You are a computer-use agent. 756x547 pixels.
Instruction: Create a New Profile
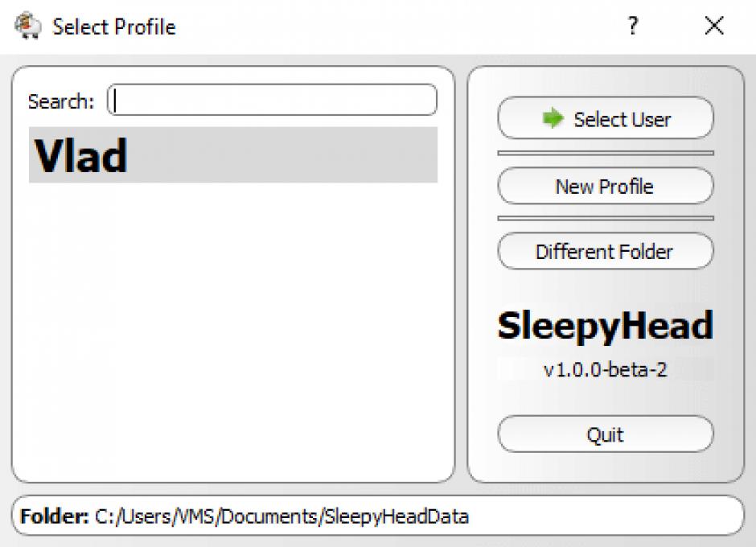tap(605, 186)
